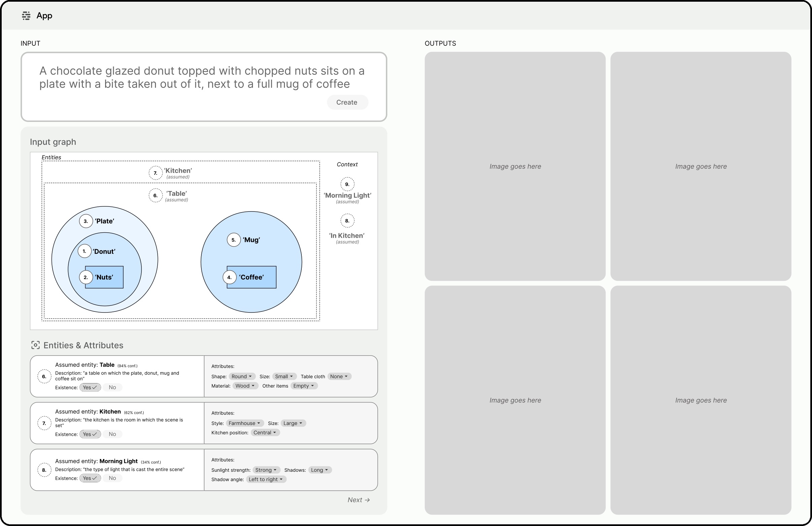Click the App logo icon in header

tap(26, 16)
